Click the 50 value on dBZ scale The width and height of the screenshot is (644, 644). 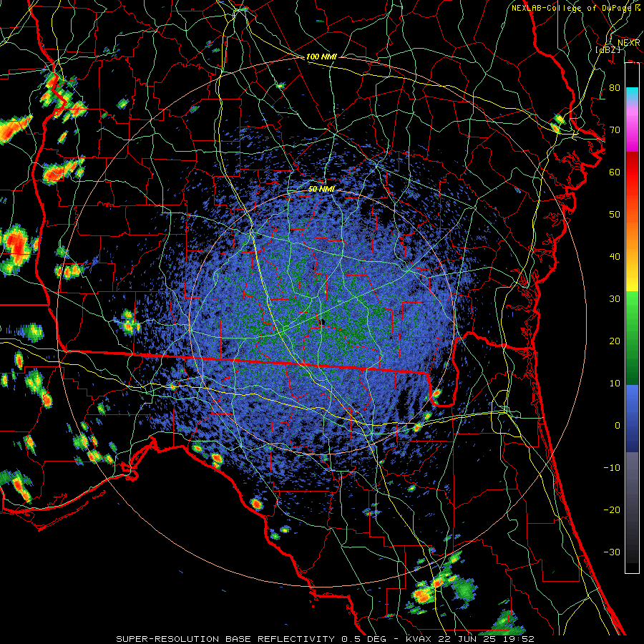coord(615,215)
